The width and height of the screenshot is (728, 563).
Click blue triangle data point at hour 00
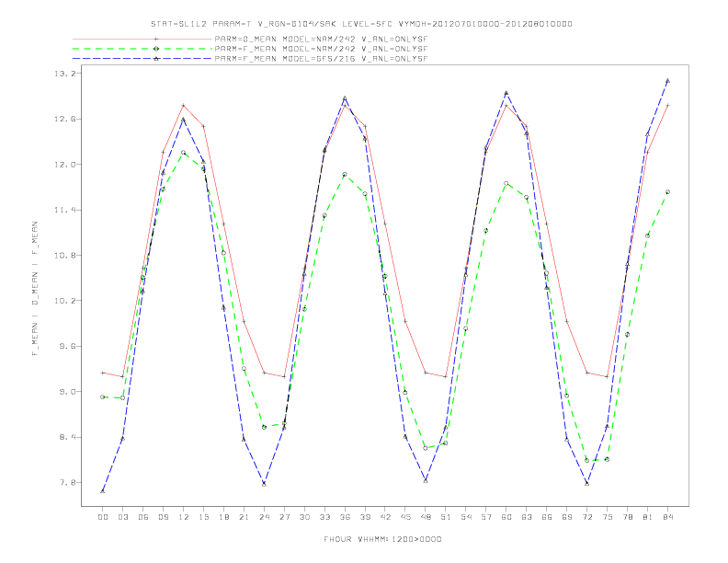[103, 491]
